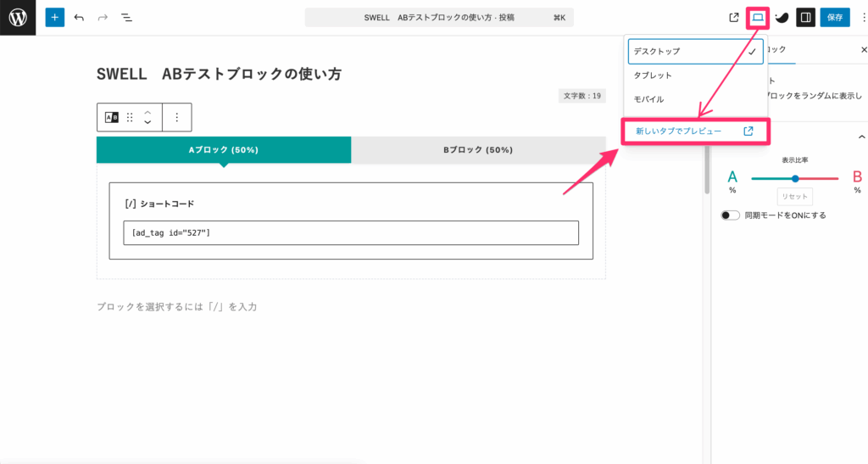Collapse the settings panel chevron

pyautogui.click(x=861, y=137)
